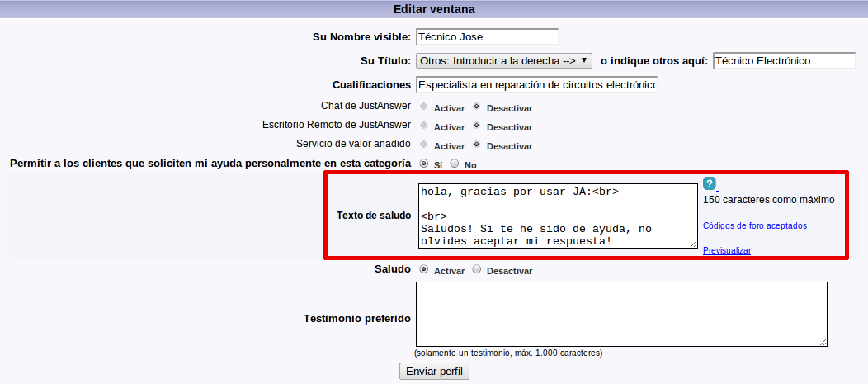Select Desactivar for Chat de JustAnswer
The height and width of the screenshot is (384, 868).
click(476, 107)
